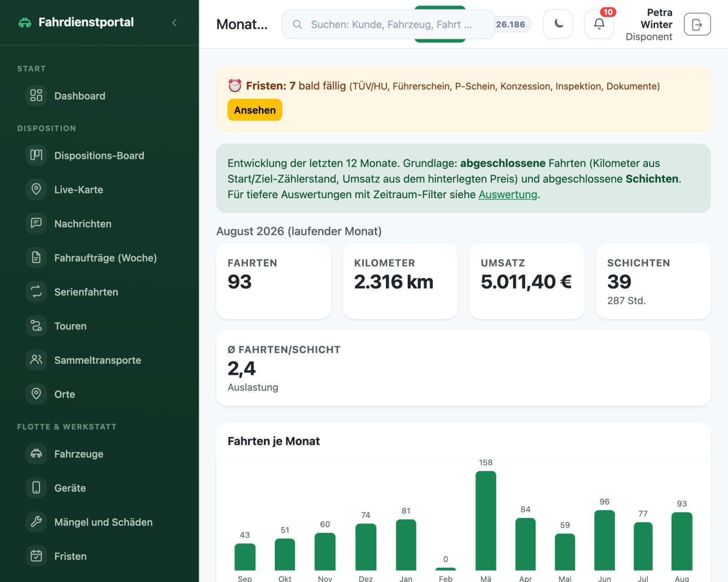The height and width of the screenshot is (582, 728).
Task: Click the Fahrten card value 93
Action: point(240,281)
